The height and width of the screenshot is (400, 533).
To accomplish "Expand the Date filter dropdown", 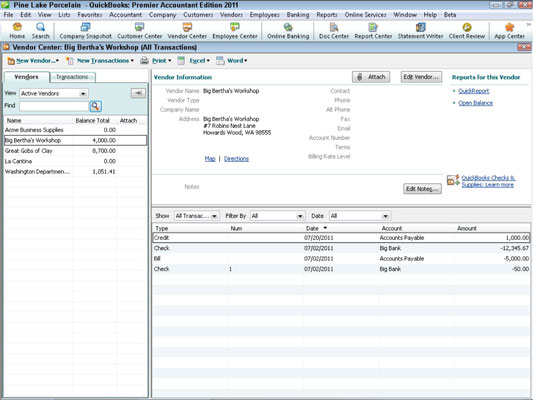I will click(360, 216).
